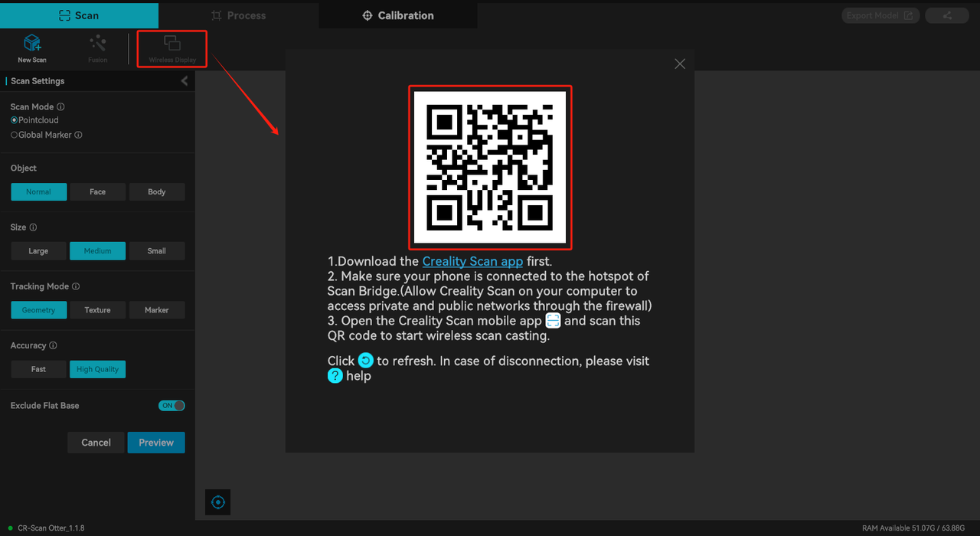Open the New Scan tool
Image resolution: width=980 pixels, height=536 pixels.
(x=31, y=47)
